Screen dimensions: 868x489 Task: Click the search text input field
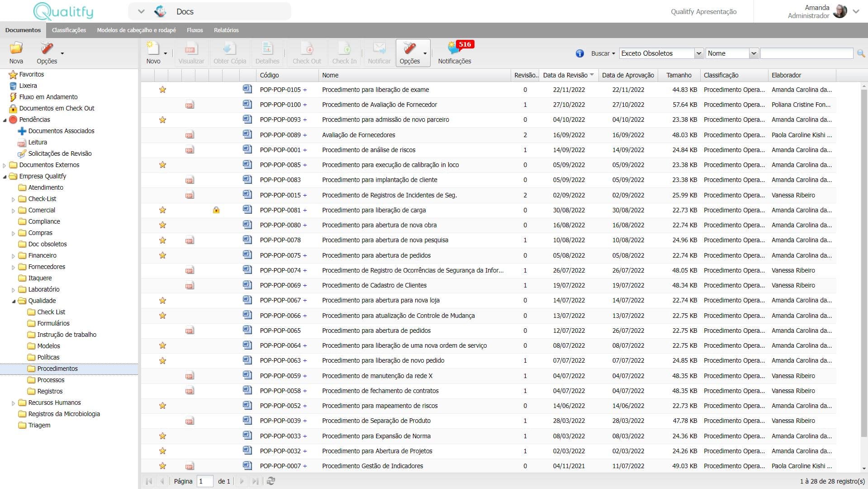pos(806,53)
